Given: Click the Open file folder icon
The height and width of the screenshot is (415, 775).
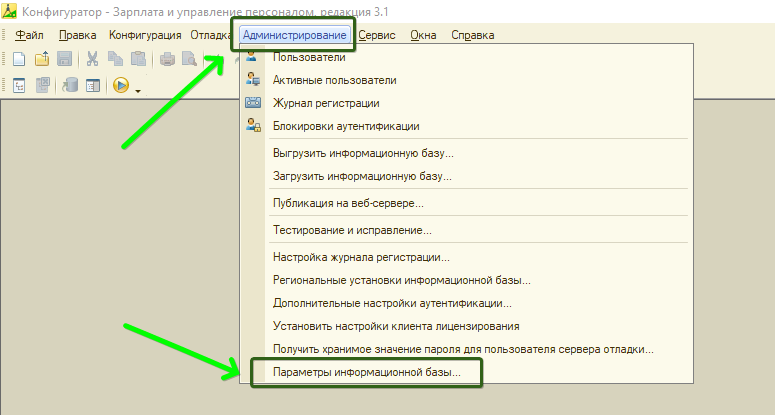Looking at the screenshot, I should pos(42,59).
